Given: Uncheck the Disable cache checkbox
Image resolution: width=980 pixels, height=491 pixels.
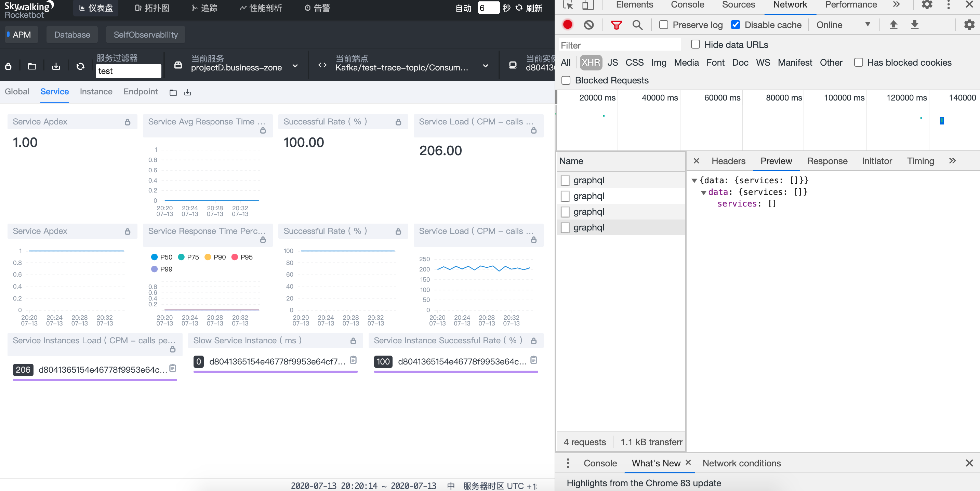Looking at the screenshot, I should click(736, 25).
